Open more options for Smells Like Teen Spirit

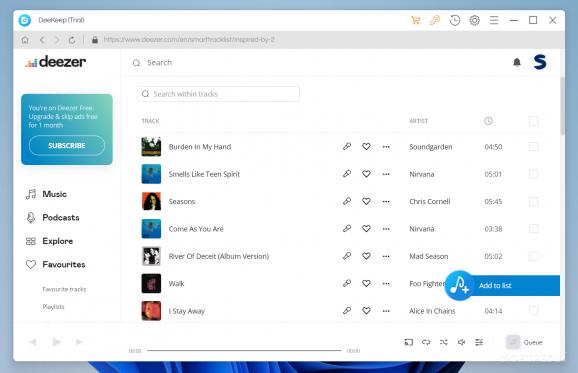click(386, 174)
